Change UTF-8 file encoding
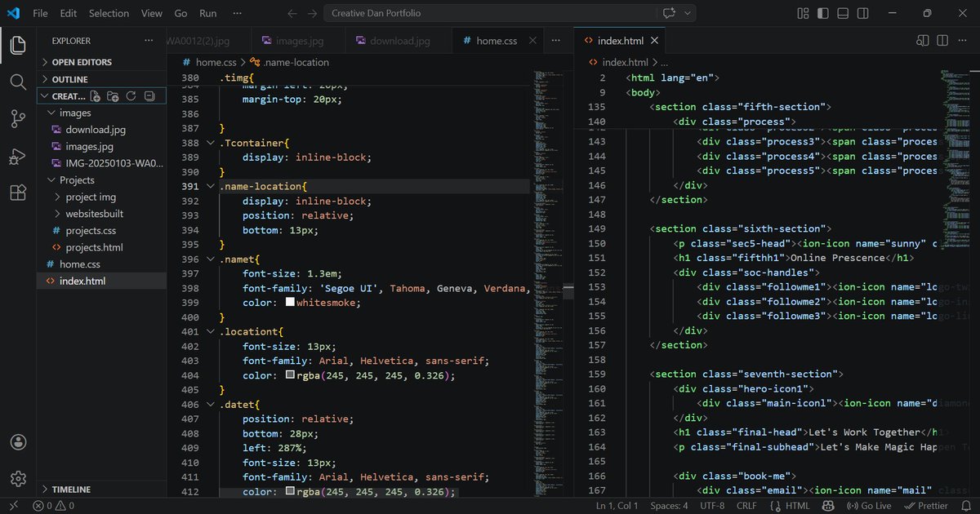The height and width of the screenshot is (514, 980). pyautogui.click(x=712, y=506)
